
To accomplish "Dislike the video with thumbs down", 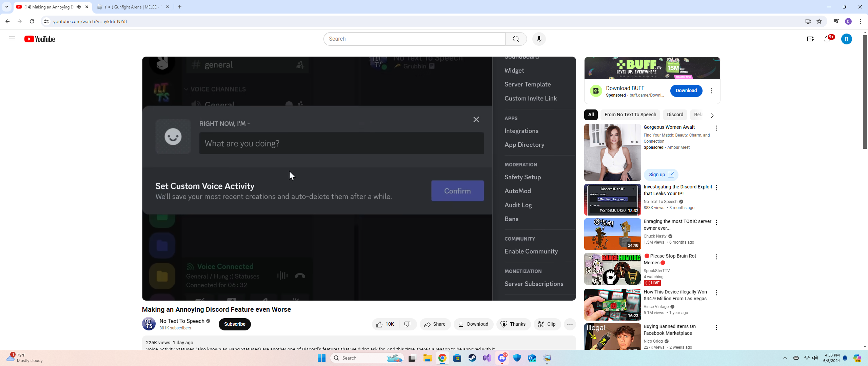I will pos(408,324).
